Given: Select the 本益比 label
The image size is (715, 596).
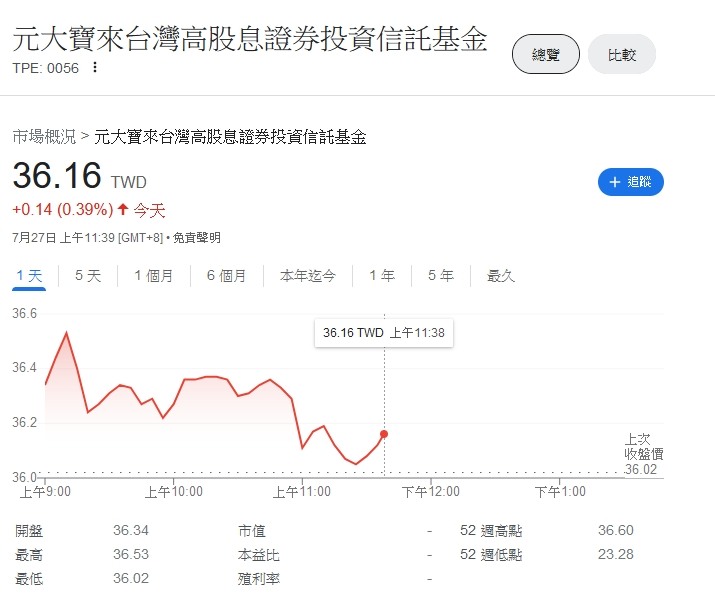Looking at the screenshot, I should click(x=259, y=555).
